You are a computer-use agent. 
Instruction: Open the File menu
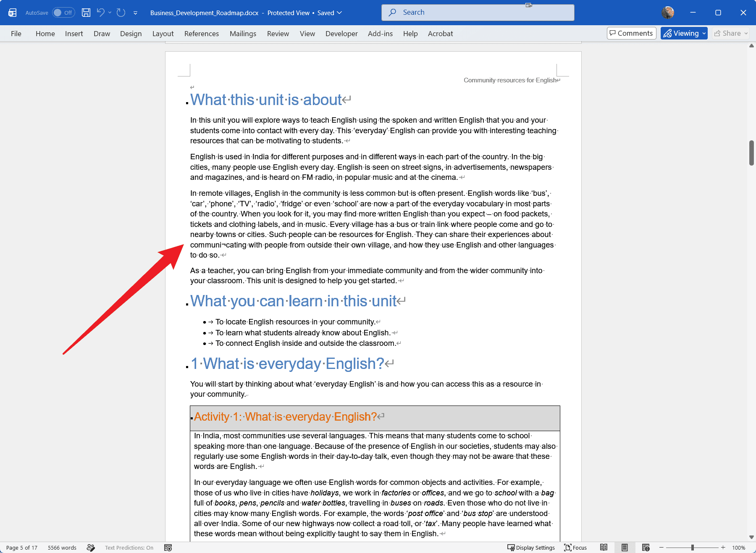(16, 34)
